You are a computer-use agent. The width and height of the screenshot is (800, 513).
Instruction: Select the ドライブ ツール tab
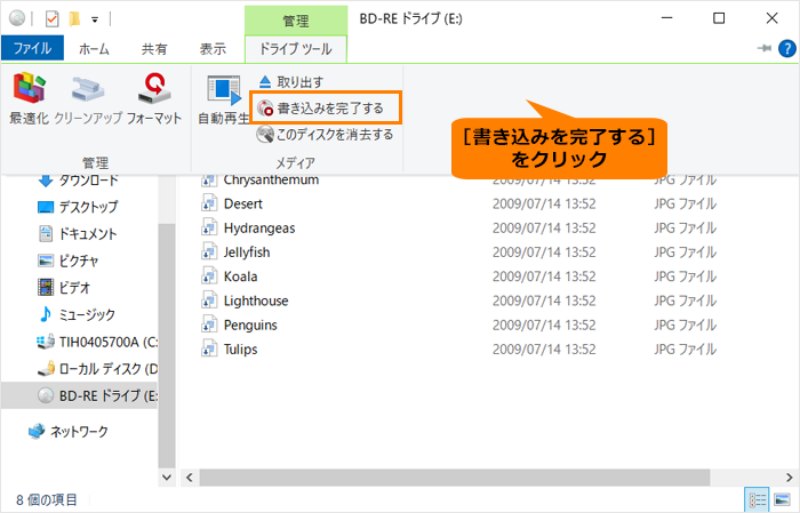click(296, 49)
